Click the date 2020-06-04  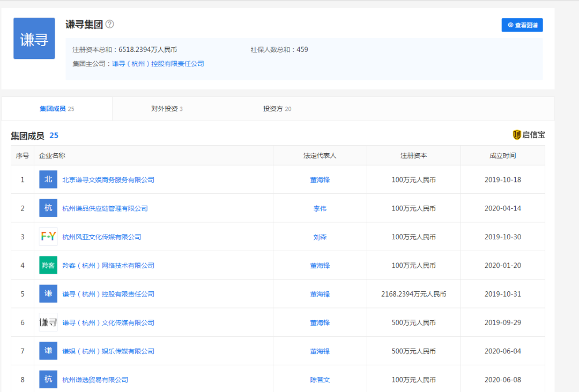pos(502,351)
